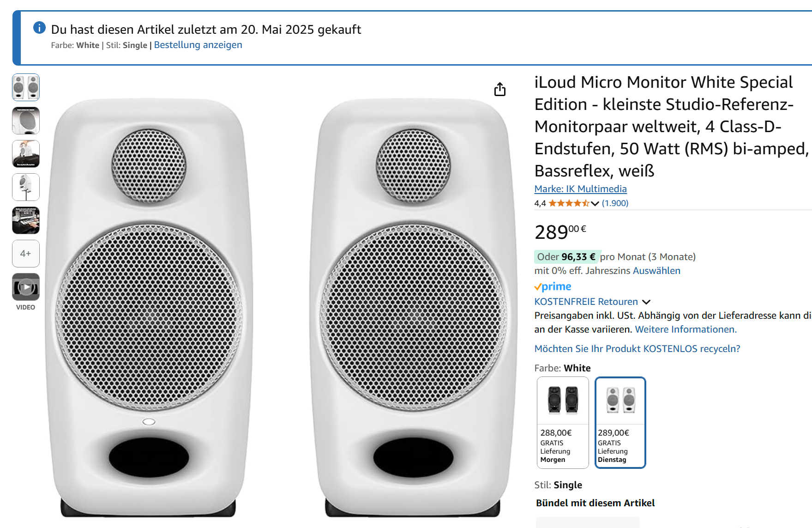The image size is (812, 528).
Task: Click the Prime badge
Action: tap(552, 286)
